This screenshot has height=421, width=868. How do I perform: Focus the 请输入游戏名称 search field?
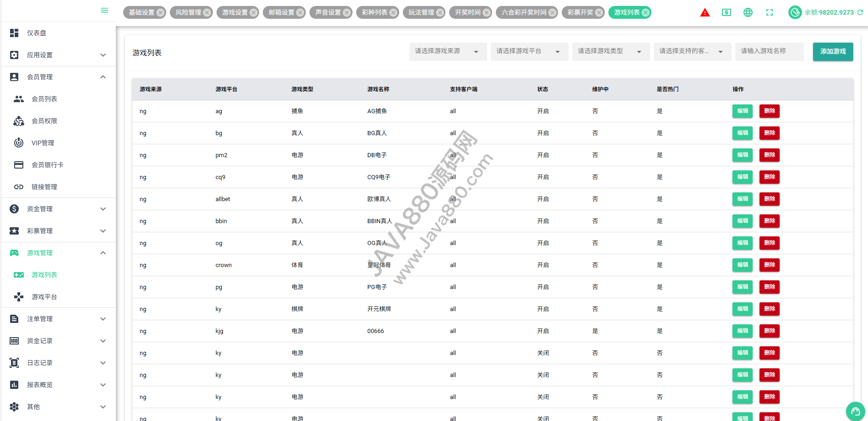click(x=769, y=52)
